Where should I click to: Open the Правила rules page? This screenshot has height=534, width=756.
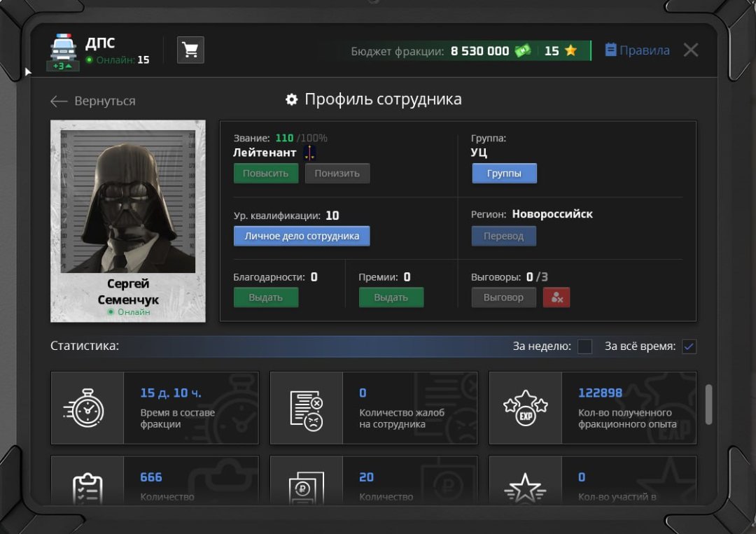637,50
